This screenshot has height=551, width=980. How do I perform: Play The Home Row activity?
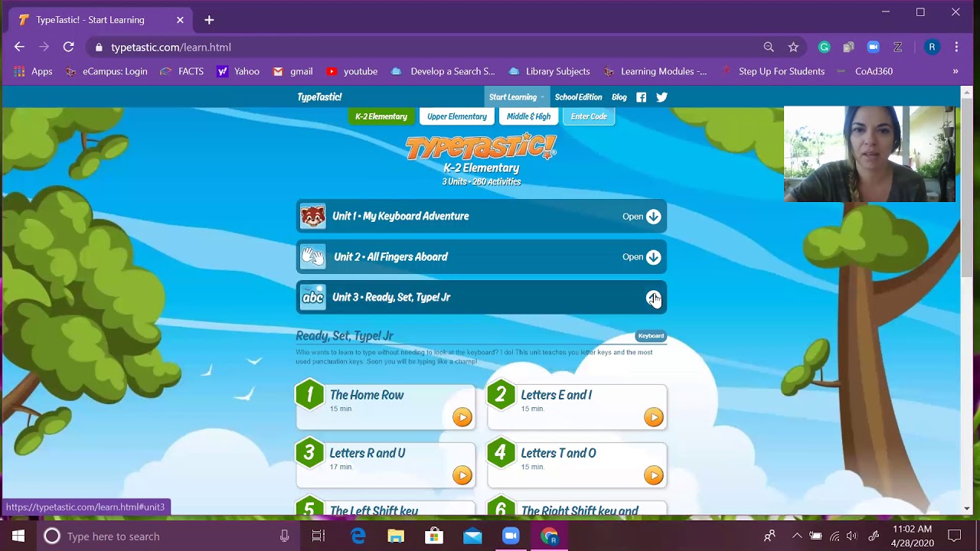tap(462, 417)
